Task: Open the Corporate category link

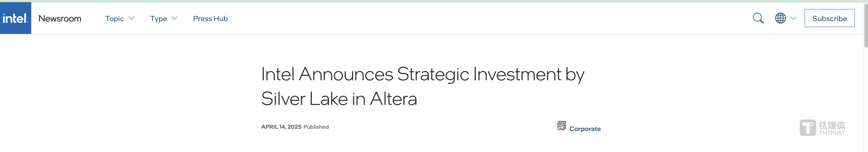Action: click(585, 129)
